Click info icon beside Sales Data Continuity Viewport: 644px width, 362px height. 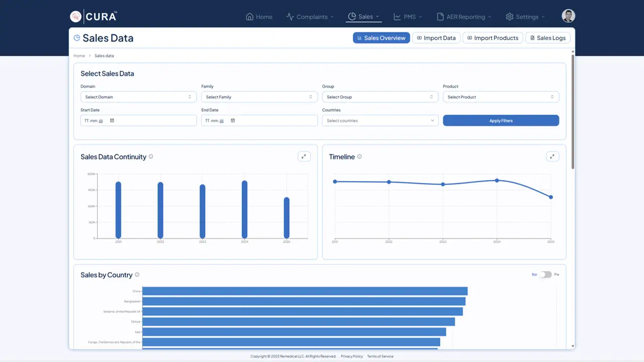tap(151, 156)
